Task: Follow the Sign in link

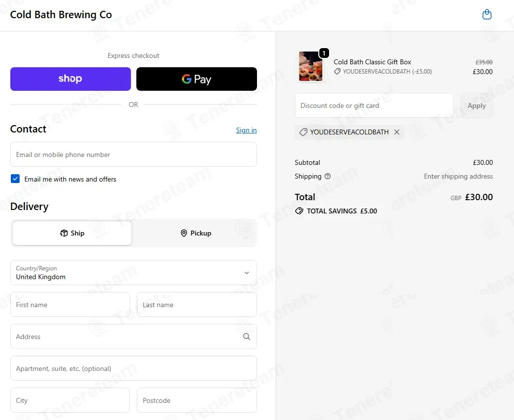Action: point(246,130)
